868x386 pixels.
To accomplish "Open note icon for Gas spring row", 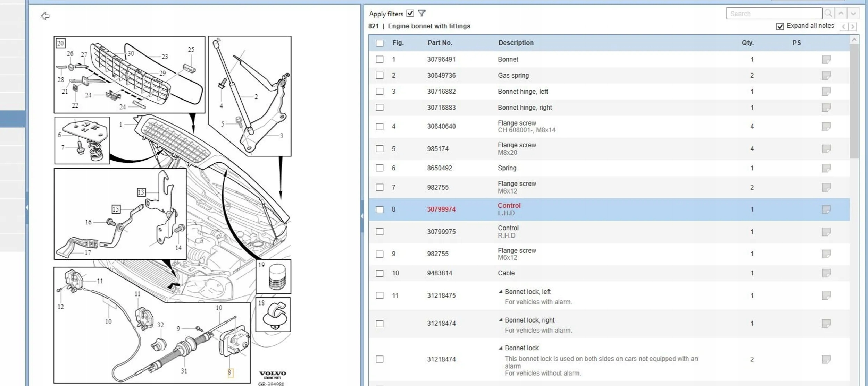I will (826, 75).
